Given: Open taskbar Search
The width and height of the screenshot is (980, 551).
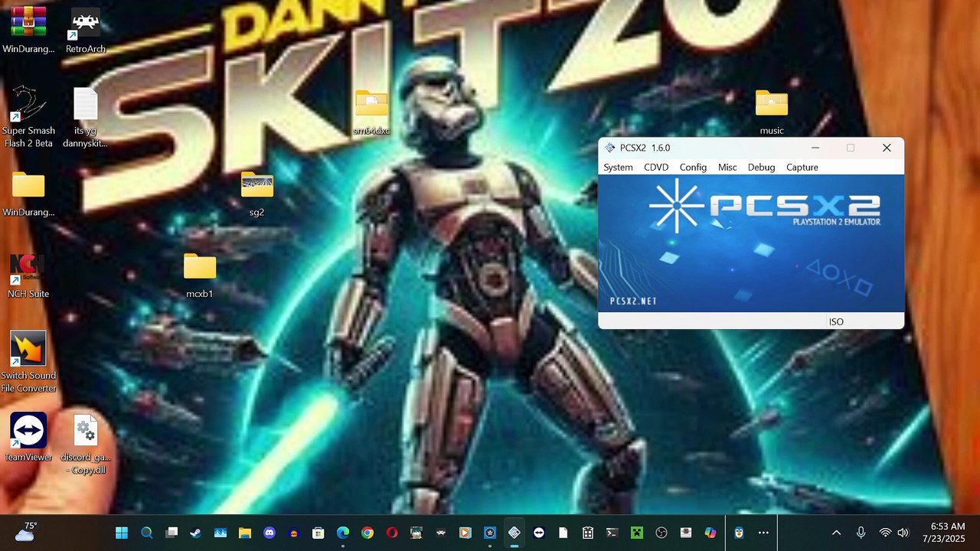Looking at the screenshot, I should (x=147, y=533).
